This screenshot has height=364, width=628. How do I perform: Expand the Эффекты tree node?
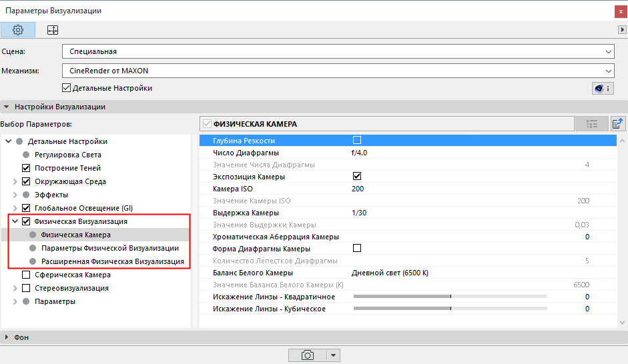(x=15, y=195)
